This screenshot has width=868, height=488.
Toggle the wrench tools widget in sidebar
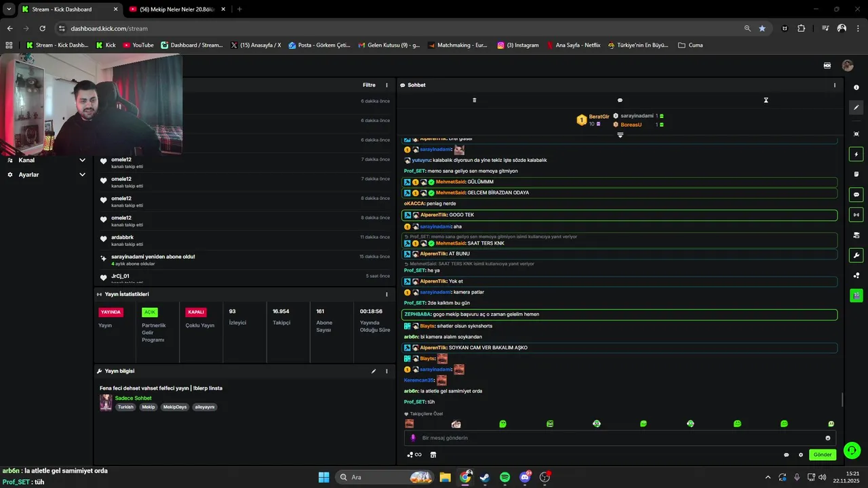pos(856,256)
